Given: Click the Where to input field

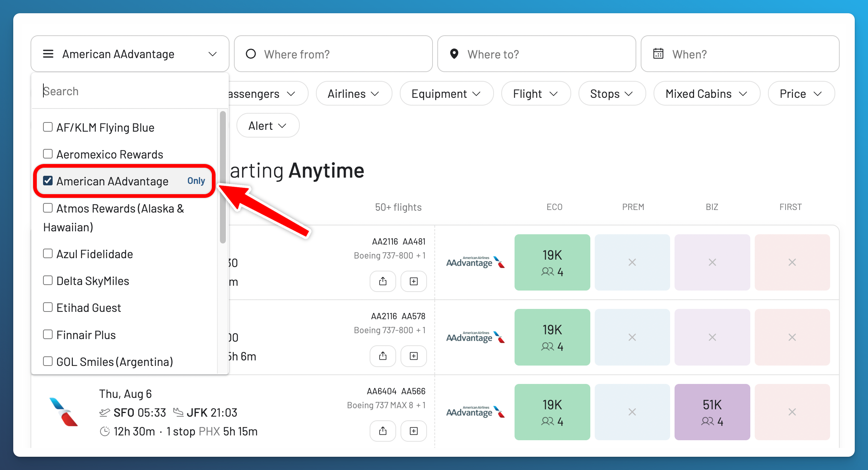Looking at the screenshot, I should (x=537, y=54).
